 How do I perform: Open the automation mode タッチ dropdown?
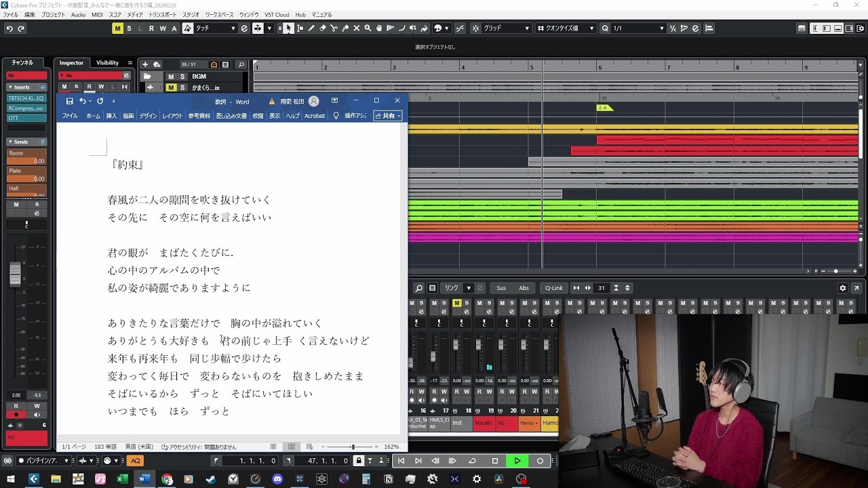pos(216,28)
